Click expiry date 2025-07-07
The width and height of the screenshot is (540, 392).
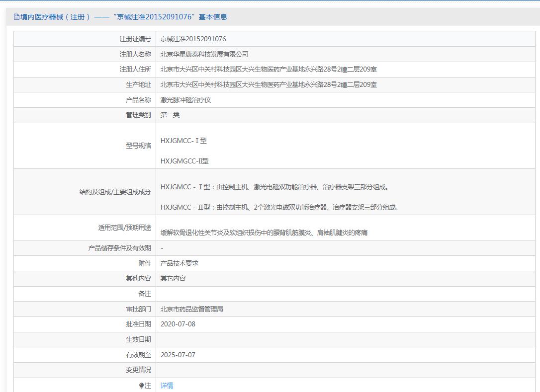click(178, 355)
